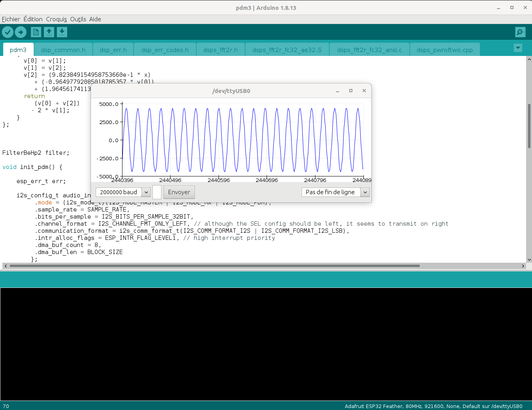Click the scroll-down arrow of editor
532x410 pixels.
pyautogui.click(x=529, y=260)
